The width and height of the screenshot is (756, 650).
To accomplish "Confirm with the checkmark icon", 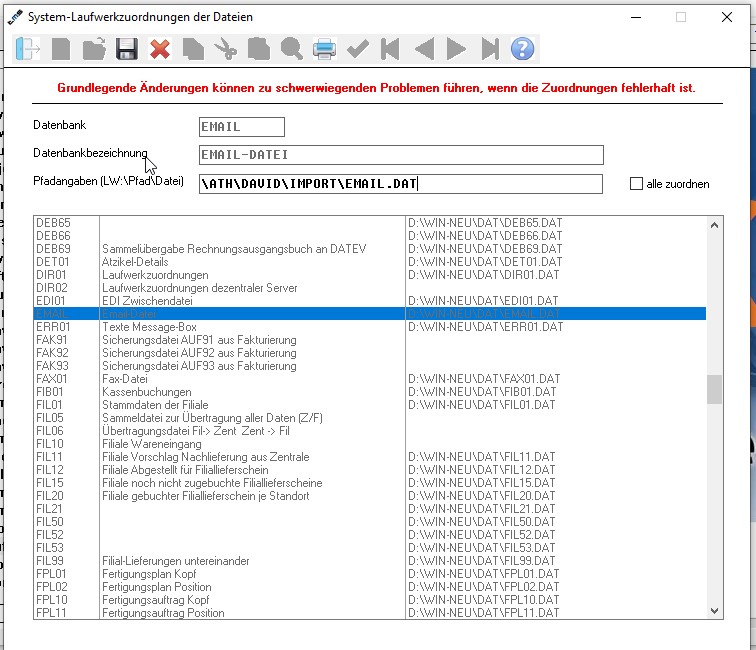I will point(358,49).
